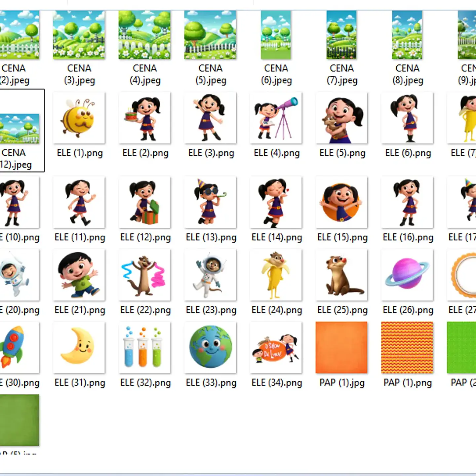Pick the sitting ferret image ELE (25)
Image resolution: width=476 pixels, height=476 pixels.
341,275
